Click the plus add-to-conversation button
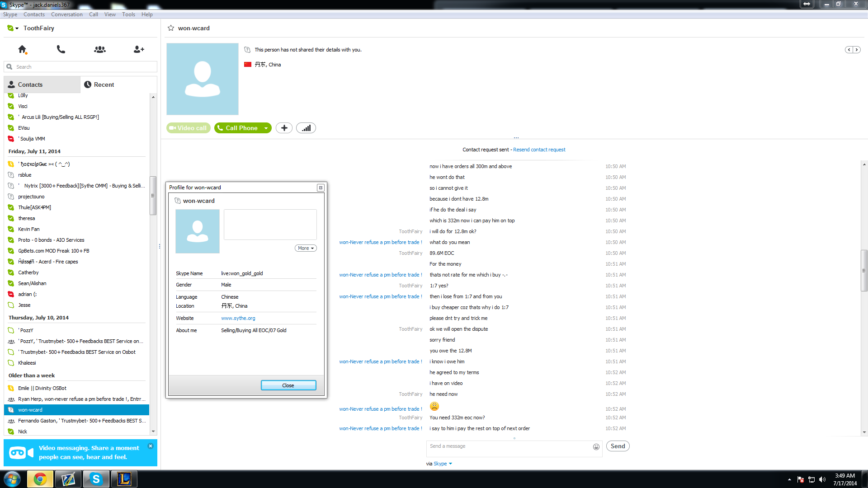 [284, 128]
